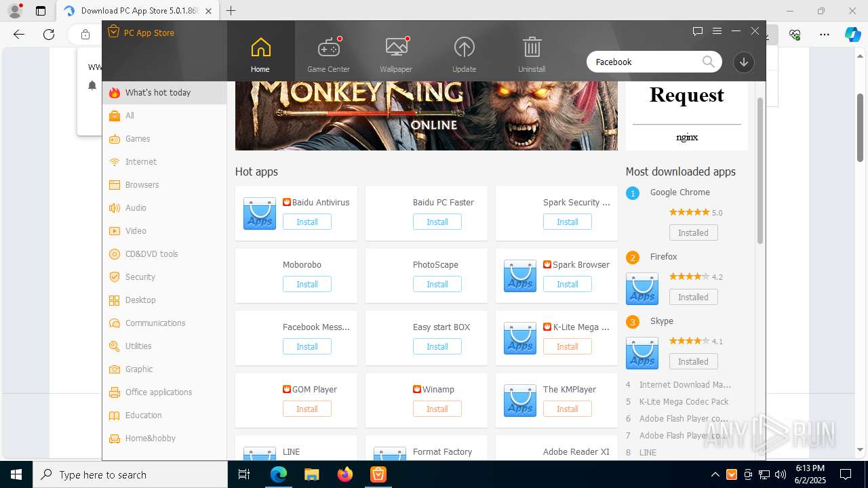Select the Games category
This screenshot has width=868, height=488.
coord(165,139)
